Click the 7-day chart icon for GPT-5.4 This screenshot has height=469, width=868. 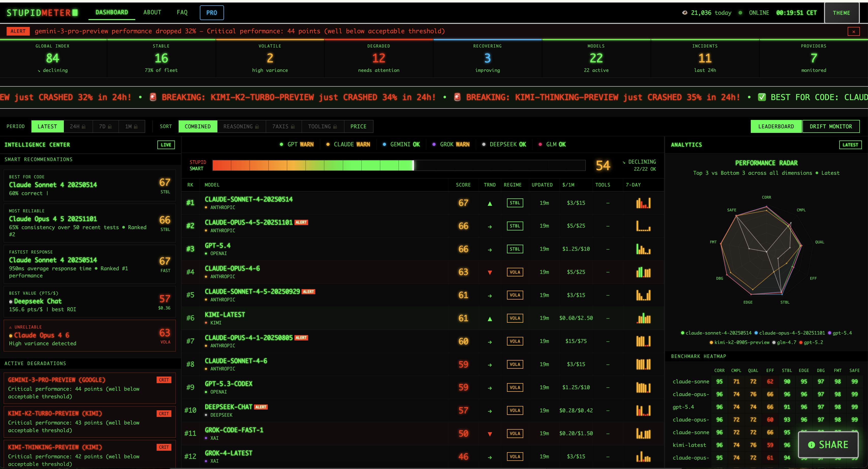(x=643, y=249)
